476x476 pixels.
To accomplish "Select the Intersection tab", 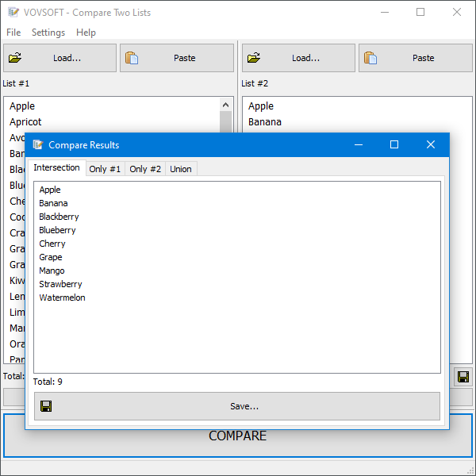I will tap(56, 168).
